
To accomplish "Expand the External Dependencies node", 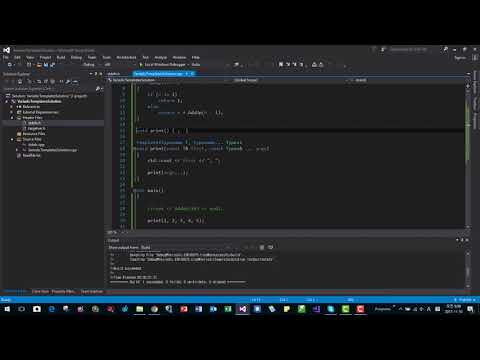I will (12, 112).
